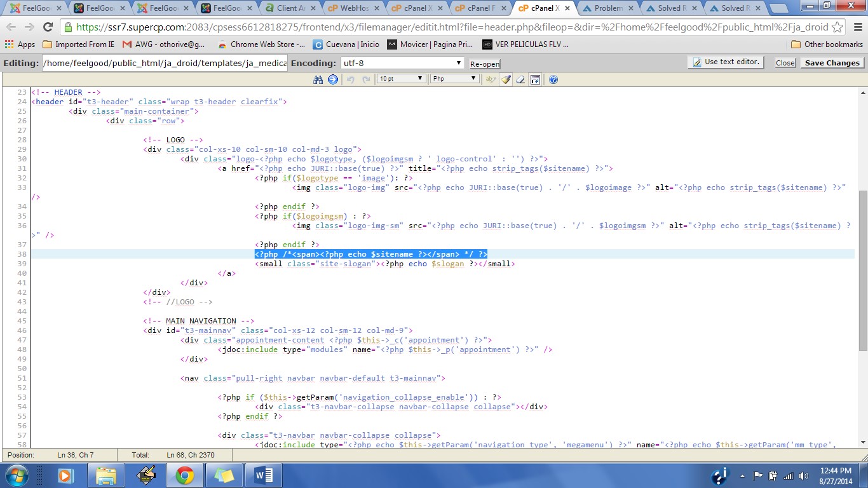
Task: Open Microsoft Word from the taskbar
Action: click(x=263, y=475)
